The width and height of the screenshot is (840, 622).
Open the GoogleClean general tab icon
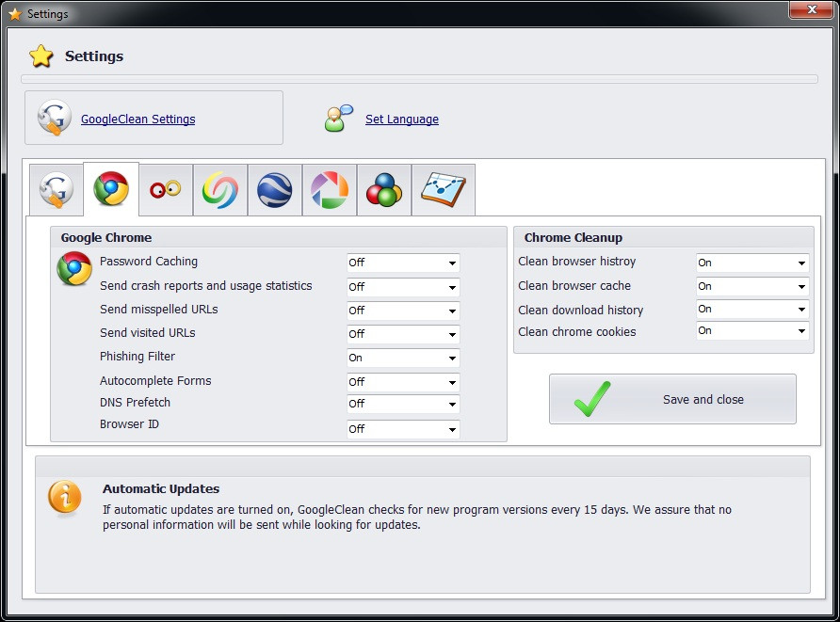click(57, 190)
